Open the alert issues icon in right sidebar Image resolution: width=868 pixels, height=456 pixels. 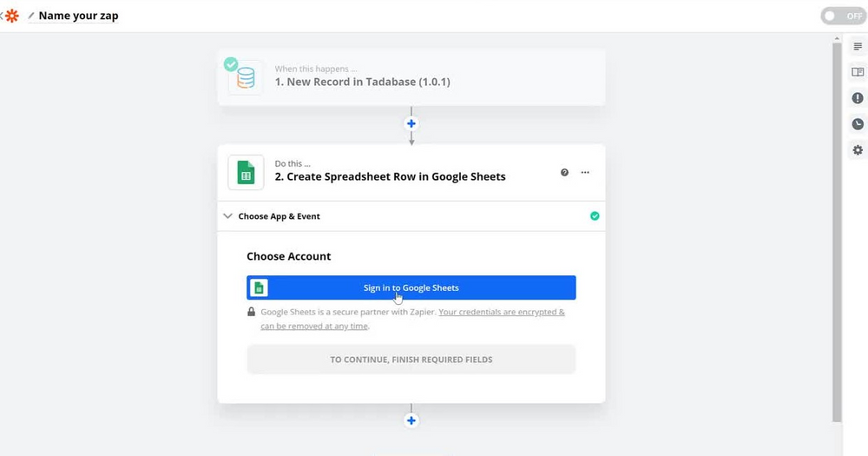[858, 98]
